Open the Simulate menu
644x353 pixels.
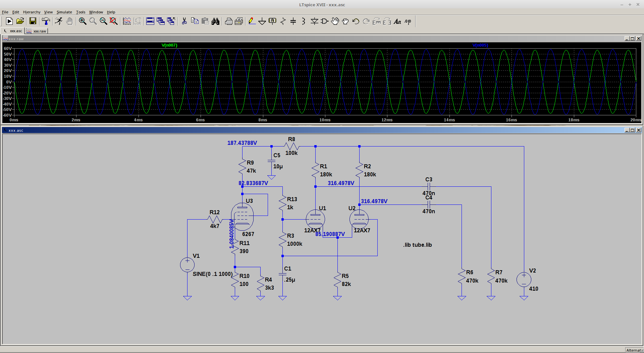(64, 12)
